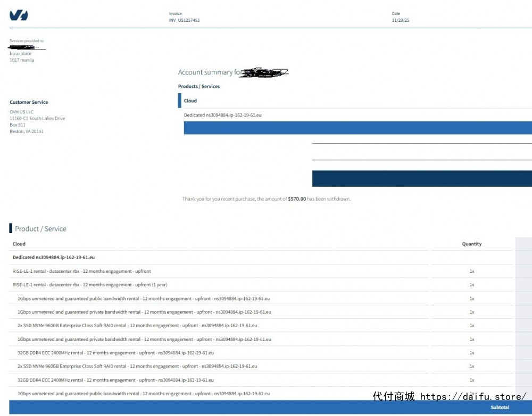Viewport: 532px width, 416px height.
Task: Click the Customer Service heading
Action: (x=29, y=102)
